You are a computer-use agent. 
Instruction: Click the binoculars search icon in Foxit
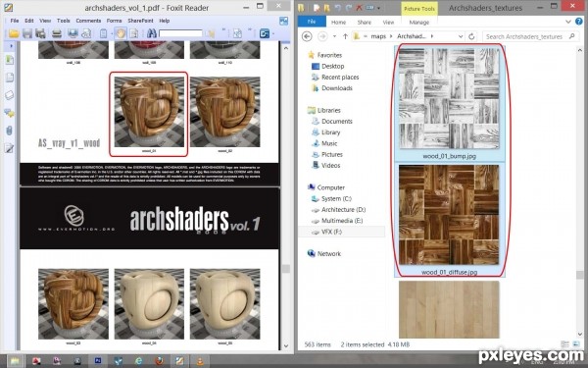tap(152, 33)
